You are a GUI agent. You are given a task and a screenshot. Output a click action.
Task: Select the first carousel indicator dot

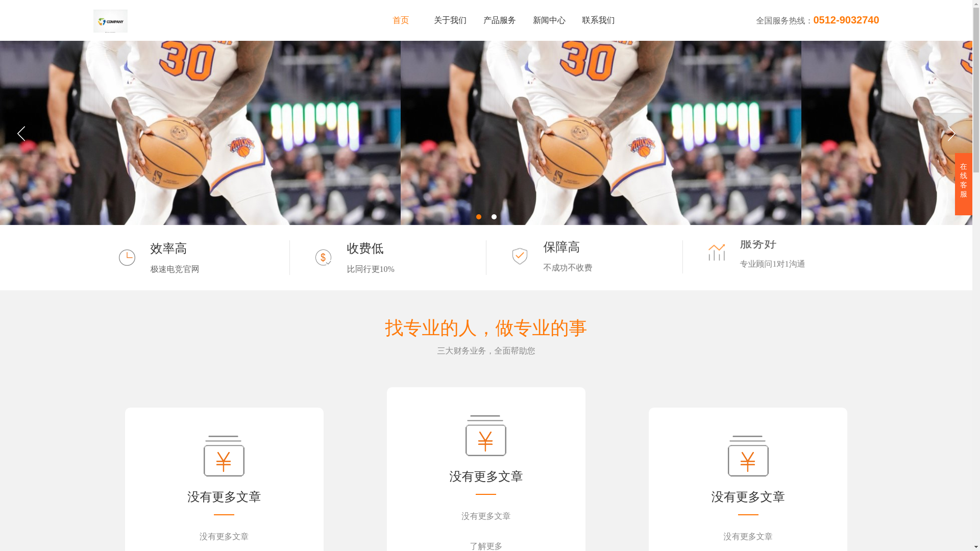pyautogui.click(x=479, y=217)
